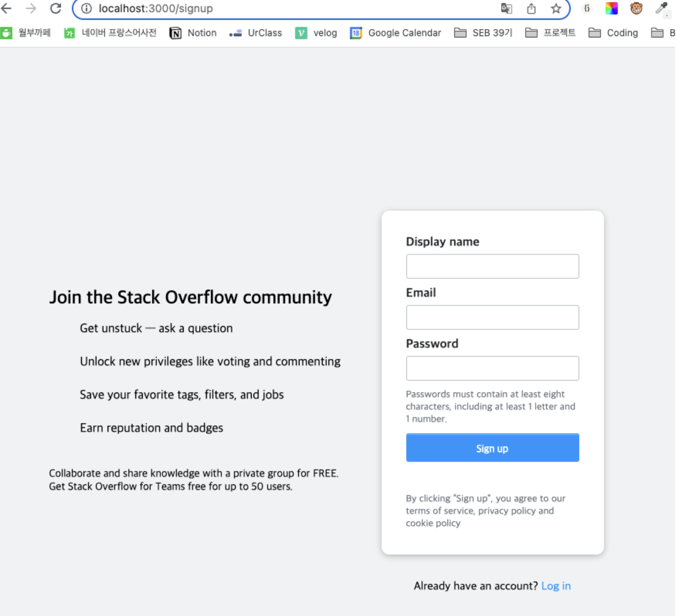
Task: Expand 프로젝트 bookmark folder
Action: [550, 33]
